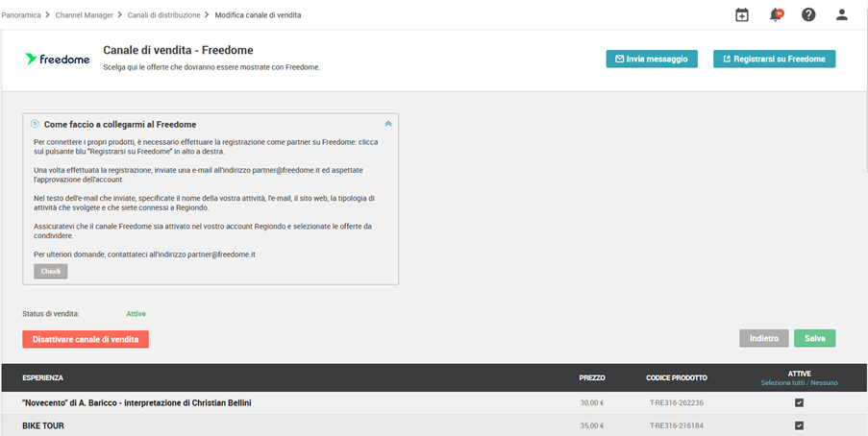The height and width of the screenshot is (436, 868).
Task: Click product code T-RE316-216184
Action: click(x=677, y=425)
